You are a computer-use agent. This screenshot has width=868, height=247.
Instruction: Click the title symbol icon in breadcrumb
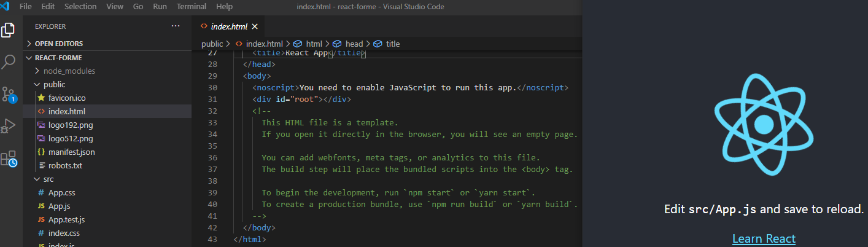click(x=378, y=44)
